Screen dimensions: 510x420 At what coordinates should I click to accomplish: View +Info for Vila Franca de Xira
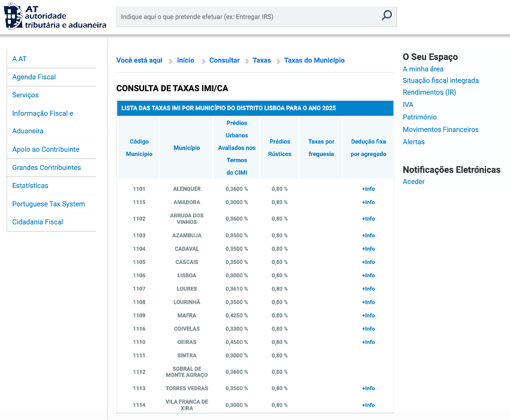(x=368, y=405)
